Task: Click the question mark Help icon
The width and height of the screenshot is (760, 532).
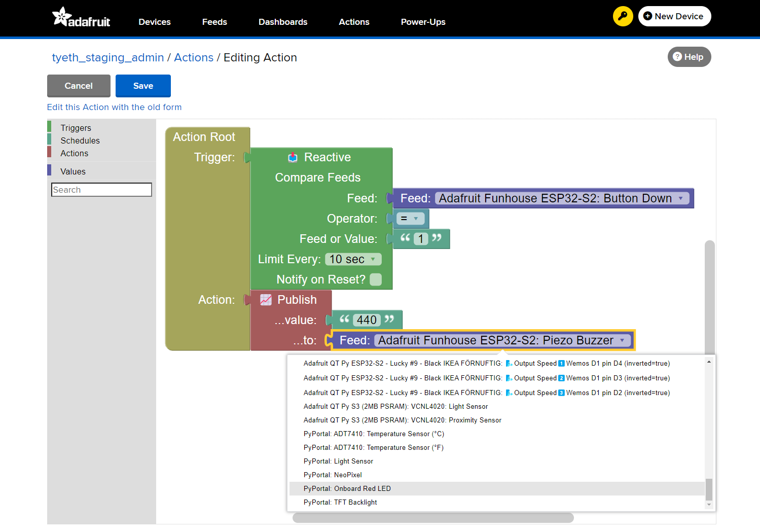Action: tap(677, 57)
